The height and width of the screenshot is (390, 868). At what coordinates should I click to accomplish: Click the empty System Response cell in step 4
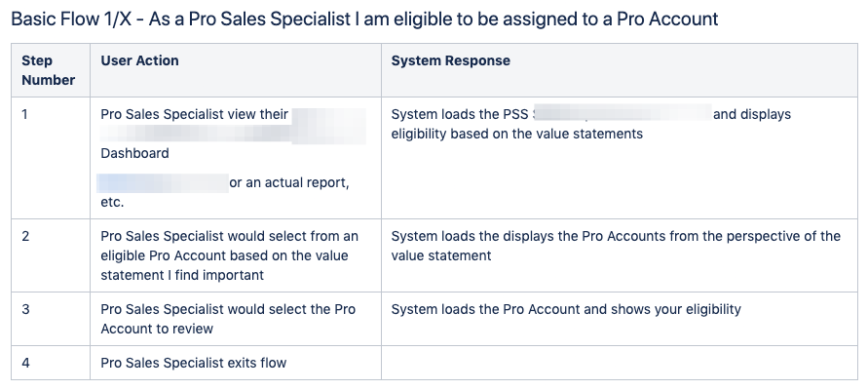(x=619, y=364)
